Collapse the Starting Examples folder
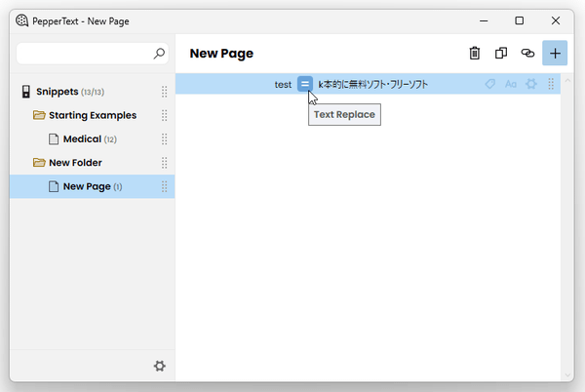This screenshot has height=392, width=585. (x=39, y=115)
